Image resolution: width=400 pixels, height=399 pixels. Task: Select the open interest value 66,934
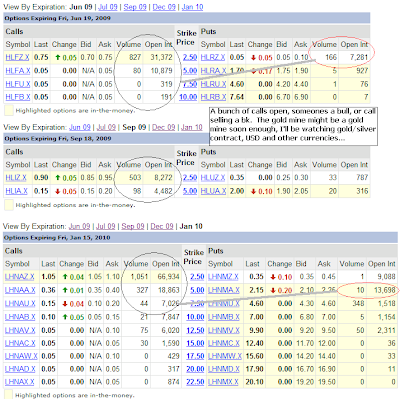pyautogui.click(x=169, y=277)
